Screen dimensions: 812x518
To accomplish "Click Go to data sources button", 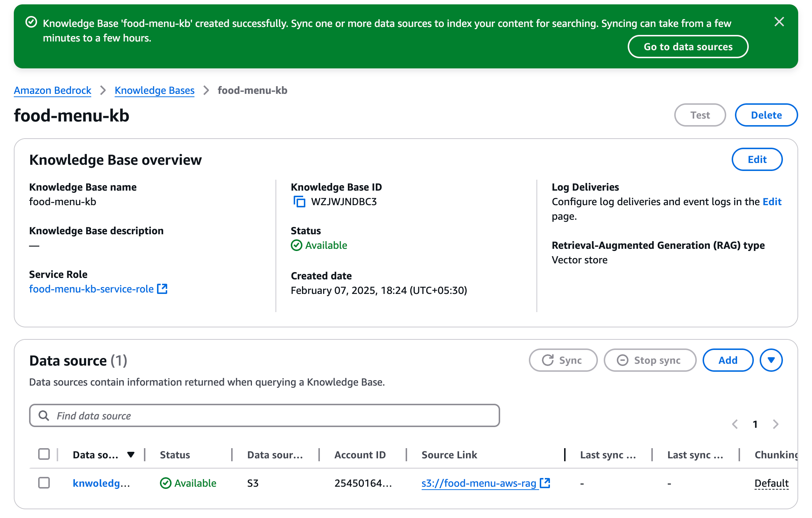I will 687,47.
